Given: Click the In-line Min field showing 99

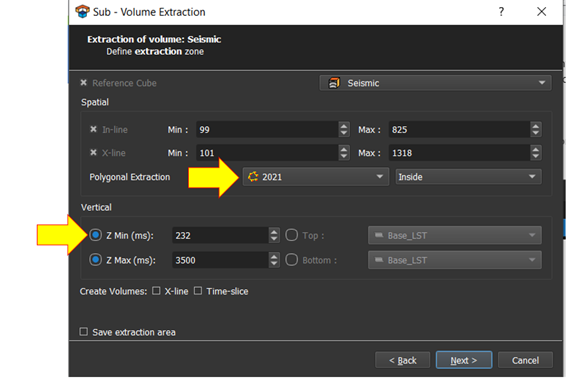Looking at the screenshot, I should (268, 129).
